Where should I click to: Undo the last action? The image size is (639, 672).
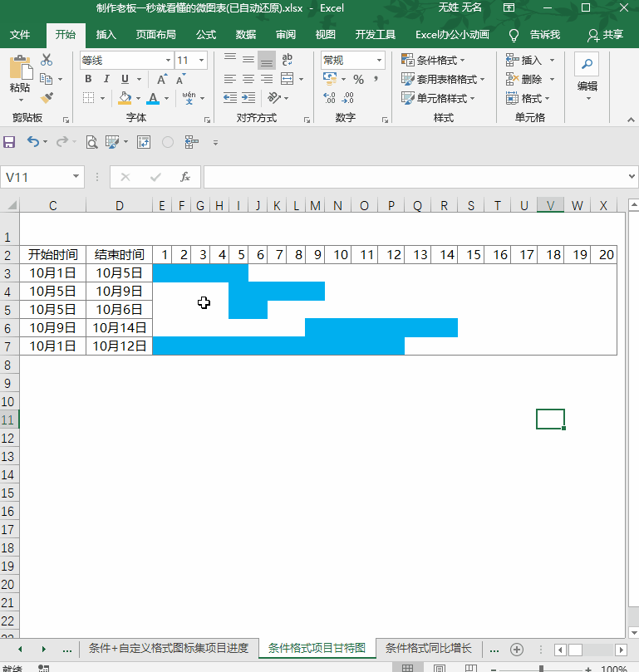[x=33, y=141]
